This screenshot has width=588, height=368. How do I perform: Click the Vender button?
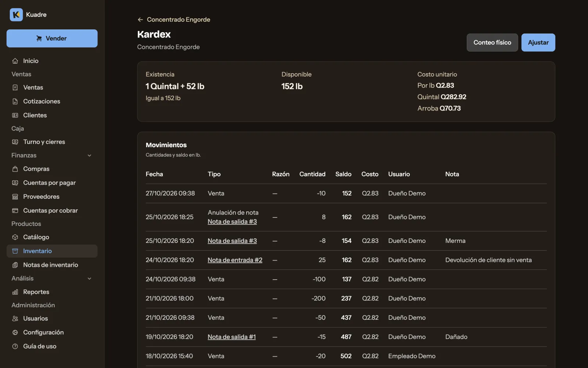(52, 38)
